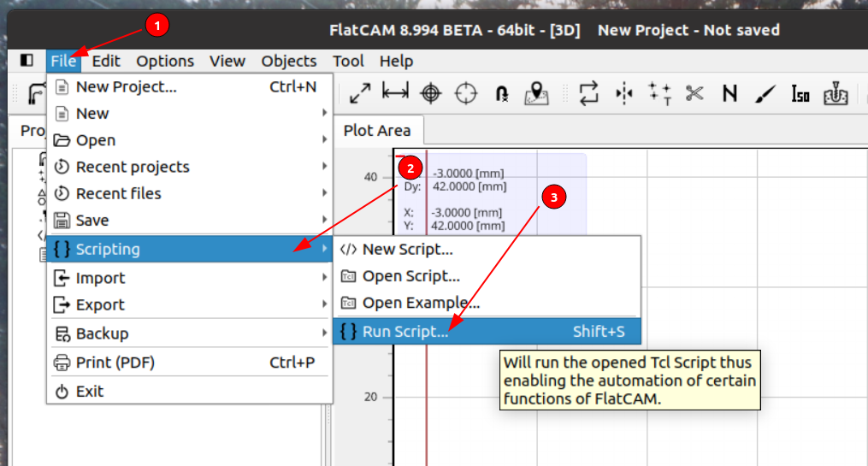Image resolution: width=868 pixels, height=466 pixels.
Task: Open the Objects menu
Action: (x=289, y=61)
